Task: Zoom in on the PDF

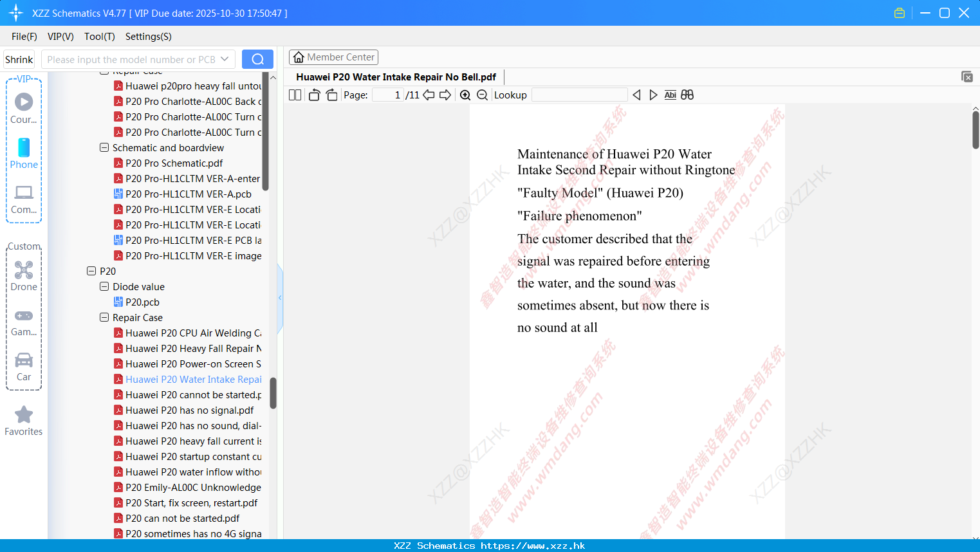Action: click(465, 95)
